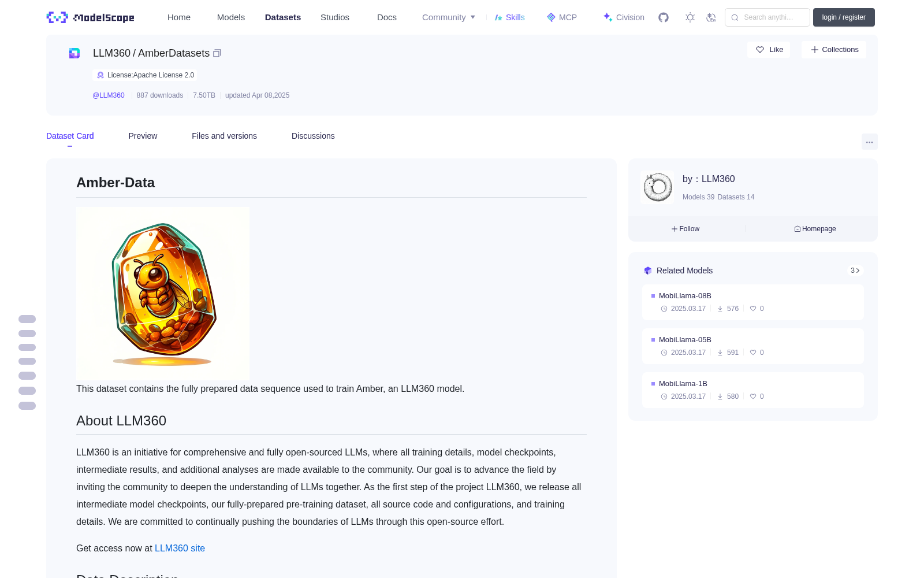Image resolution: width=924 pixels, height=578 pixels.
Task: Add dataset to Collections
Action: coord(834,50)
